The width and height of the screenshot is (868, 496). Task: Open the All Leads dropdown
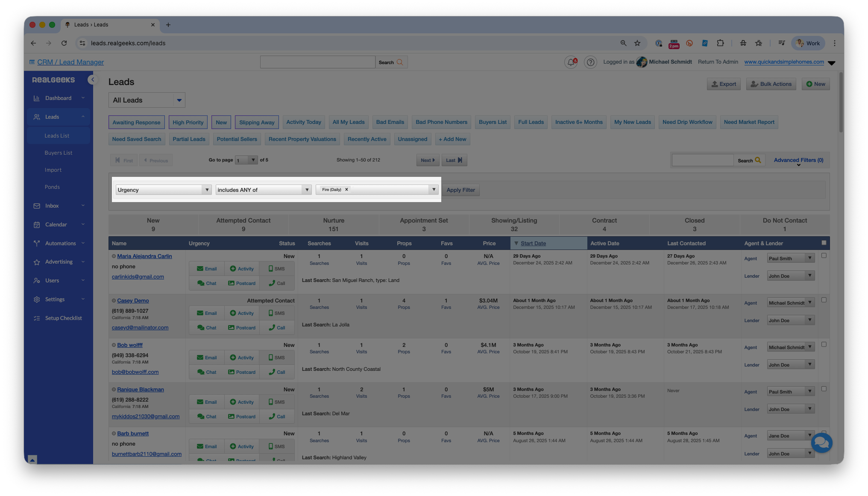pos(147,100)
